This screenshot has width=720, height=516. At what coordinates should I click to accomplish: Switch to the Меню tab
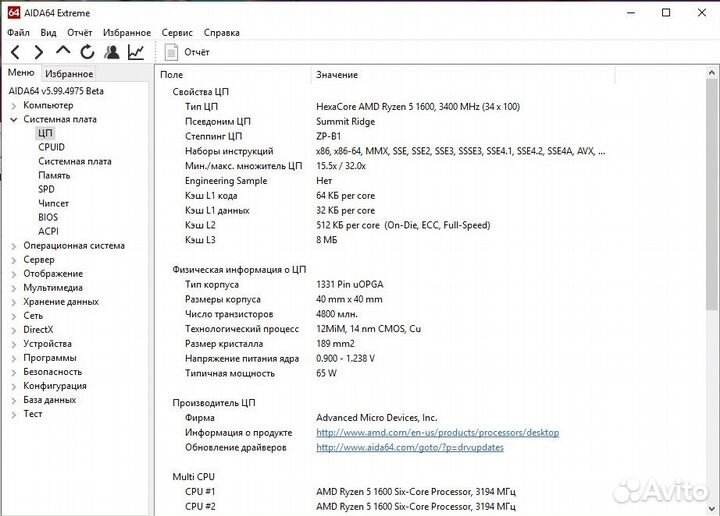(21, 73)
